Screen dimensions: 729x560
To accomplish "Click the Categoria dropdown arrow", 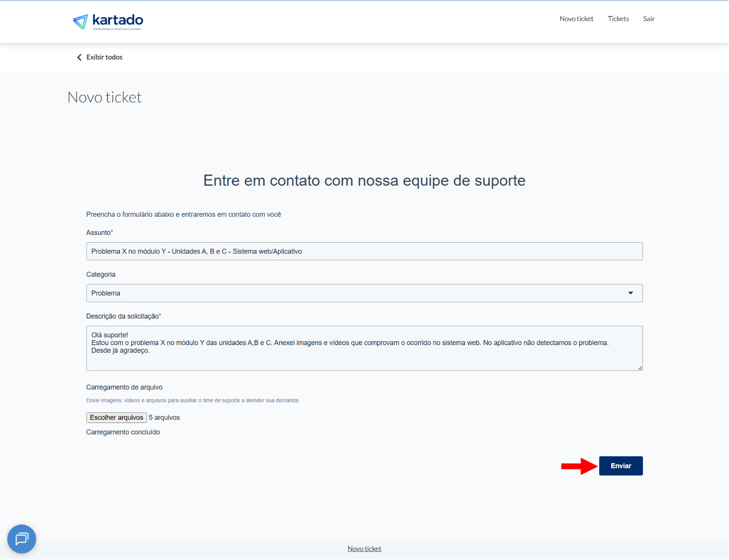I will point(630,293).
